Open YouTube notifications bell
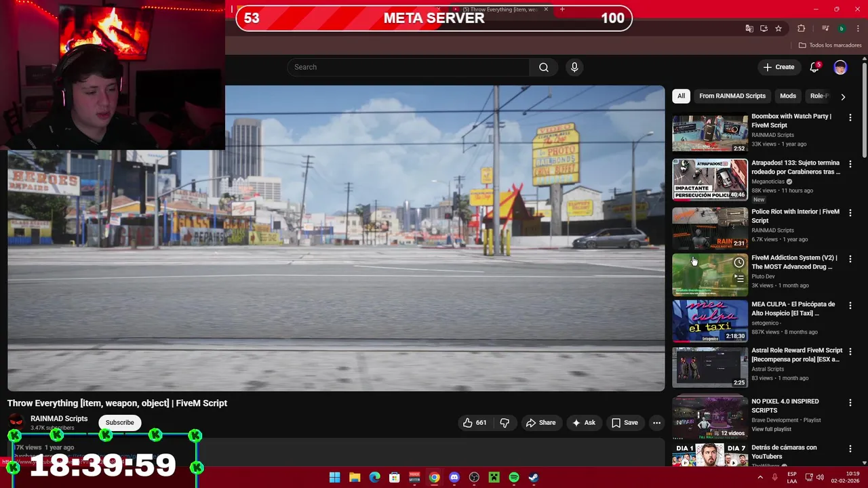The height and width of the screenshot is (488, 868). [x=814, y=67]
